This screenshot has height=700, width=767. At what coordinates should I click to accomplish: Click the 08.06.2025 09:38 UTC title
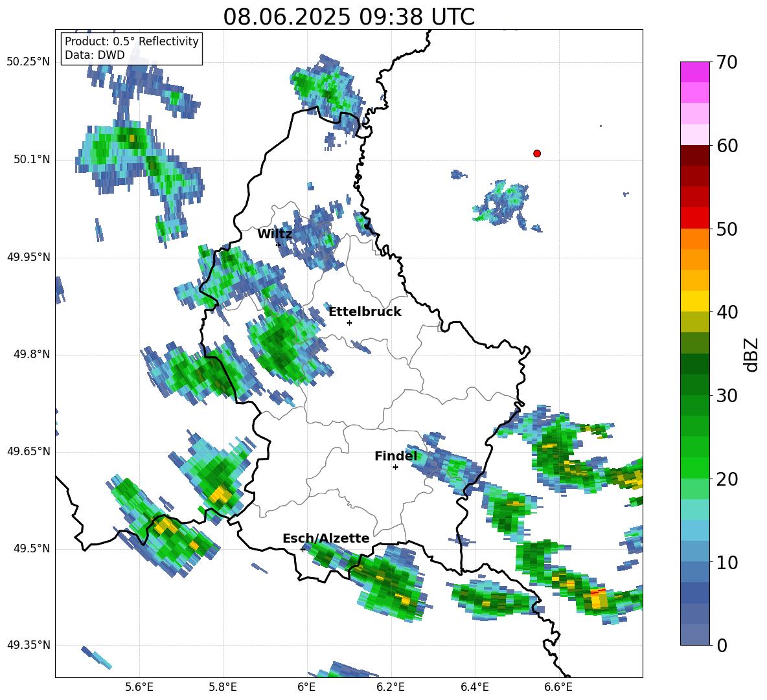pos(349,17)
